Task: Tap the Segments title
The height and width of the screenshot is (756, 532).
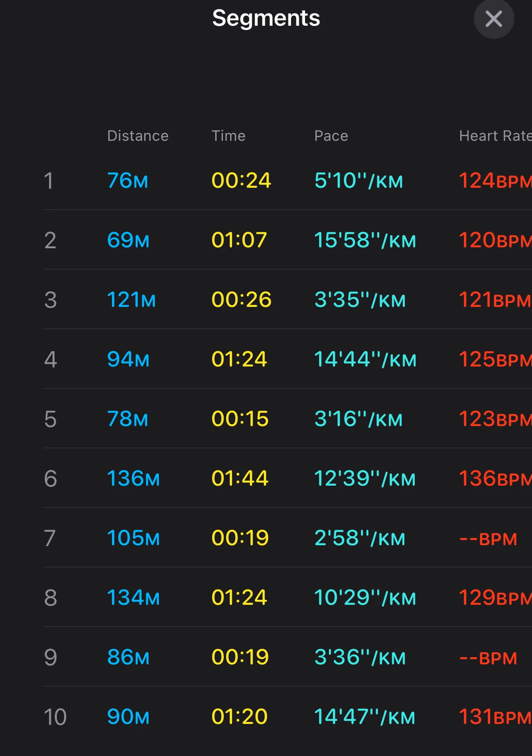Action: (x=266, y=19)
